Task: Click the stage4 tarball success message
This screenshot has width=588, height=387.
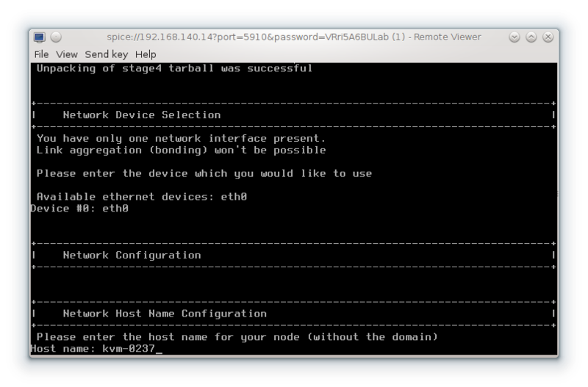Action: click(174, 68)
